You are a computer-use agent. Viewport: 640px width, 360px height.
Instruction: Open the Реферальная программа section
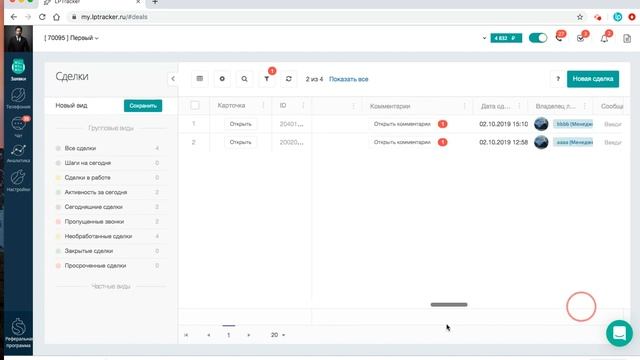[18, 333]
